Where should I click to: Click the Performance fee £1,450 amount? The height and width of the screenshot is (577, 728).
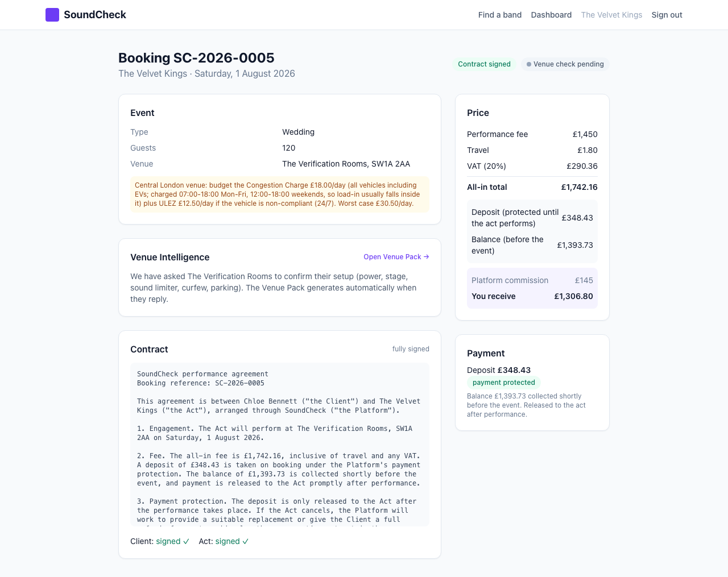(x=585, y=134)
